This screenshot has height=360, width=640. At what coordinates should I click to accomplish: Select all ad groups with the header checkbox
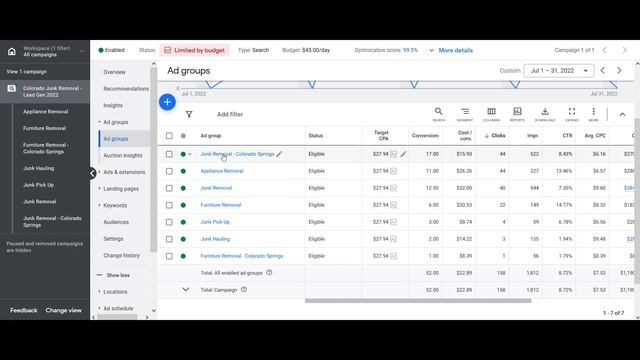pos(169,136)
